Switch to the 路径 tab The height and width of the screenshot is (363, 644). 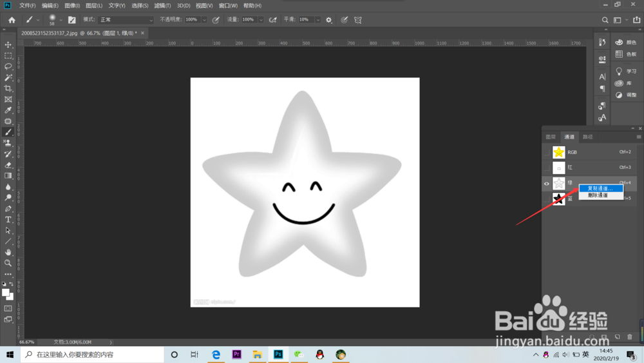tap(588, 137)
